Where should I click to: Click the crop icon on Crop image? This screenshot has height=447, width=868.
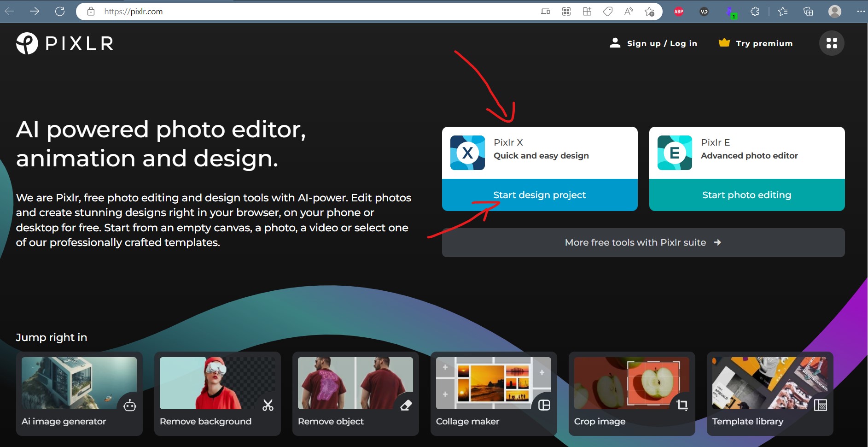click(682, 405)
